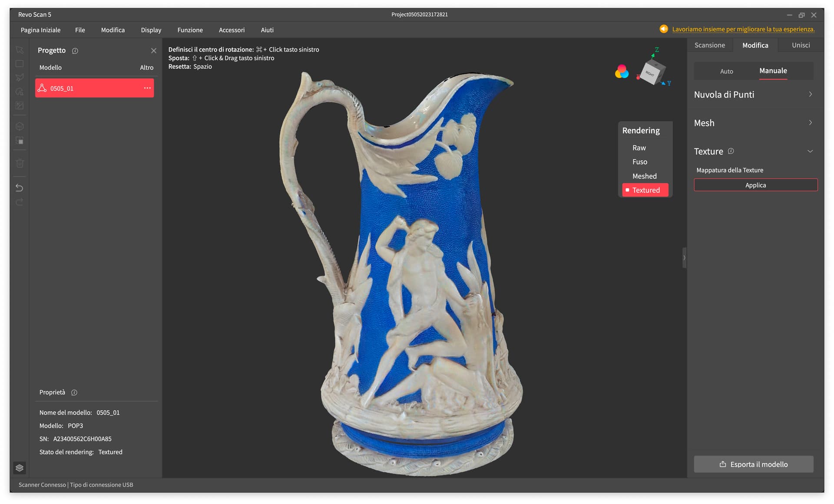This screenshot has width=834, height=504.
Task: Open the Unisci tab
Action: 801,45
